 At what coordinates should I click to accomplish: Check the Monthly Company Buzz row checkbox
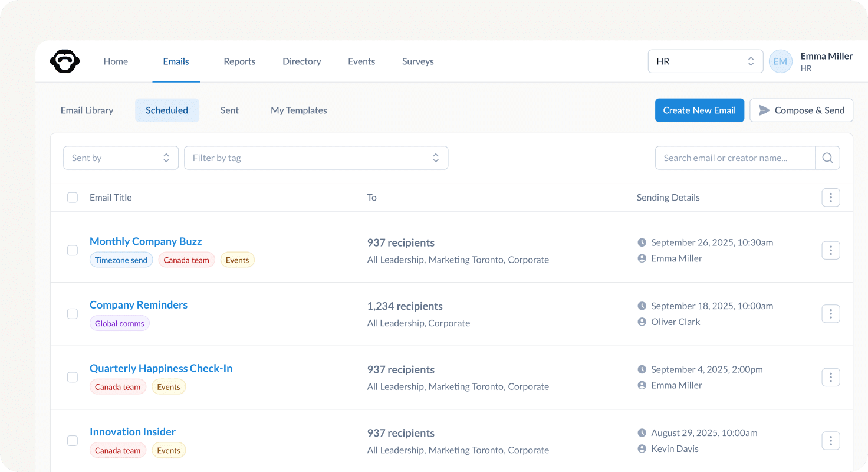pos(72,250)
